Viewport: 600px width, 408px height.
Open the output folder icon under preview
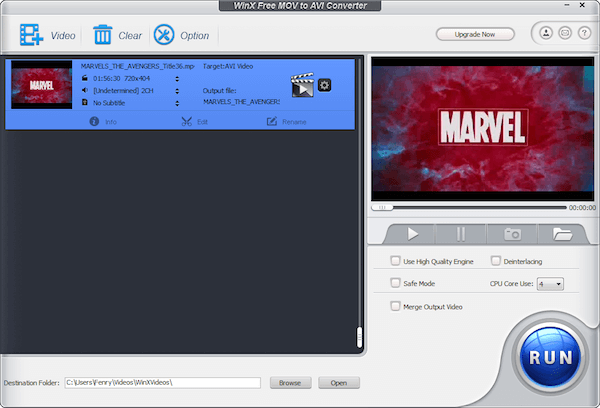click(563, 234)
